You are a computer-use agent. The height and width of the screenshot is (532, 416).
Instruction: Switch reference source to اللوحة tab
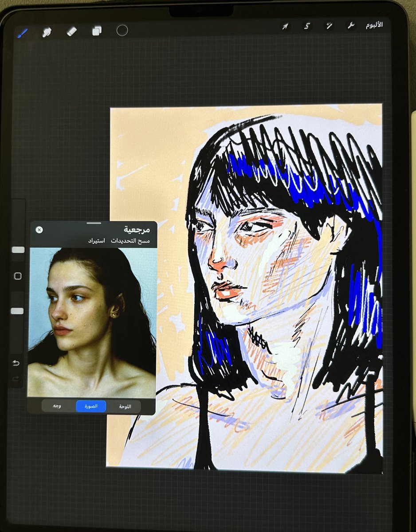(125, 406)
